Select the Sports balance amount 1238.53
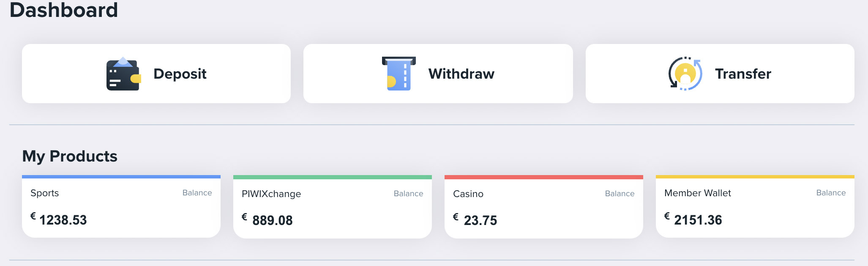The width and height of the screenshot is (868, 266). tap(63, 220)
